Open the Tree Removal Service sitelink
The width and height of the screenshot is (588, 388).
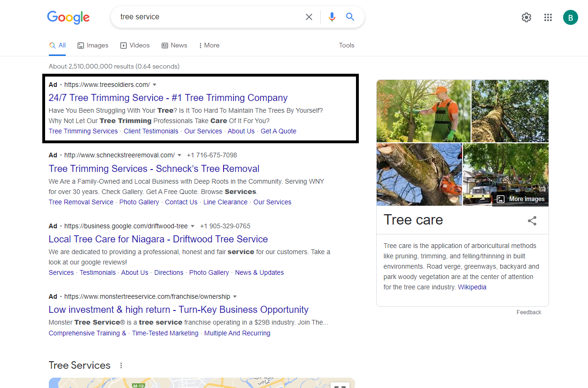click(x=81, y=202)
